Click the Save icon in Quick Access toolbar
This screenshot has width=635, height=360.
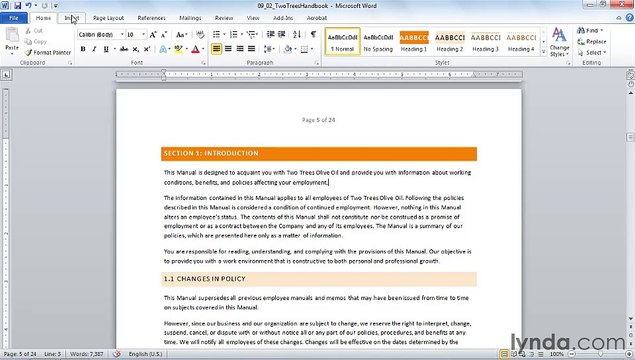pyautogui.click(x=17, y=6)
